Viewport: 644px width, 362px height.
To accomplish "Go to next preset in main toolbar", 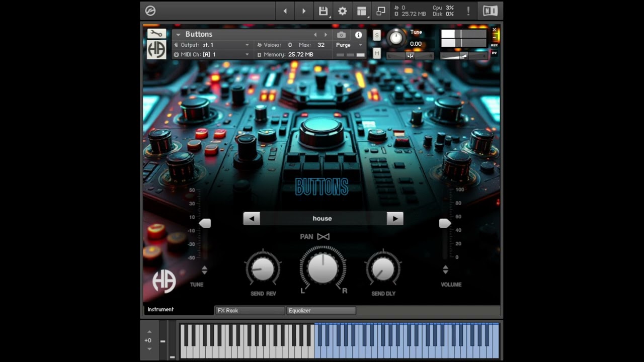I will click(x=304, y=11).
